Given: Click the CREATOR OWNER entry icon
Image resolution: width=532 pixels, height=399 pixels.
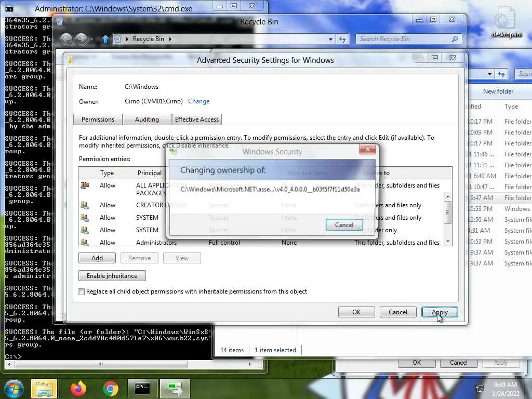Looking at the screenshot, I should point(85,205).
